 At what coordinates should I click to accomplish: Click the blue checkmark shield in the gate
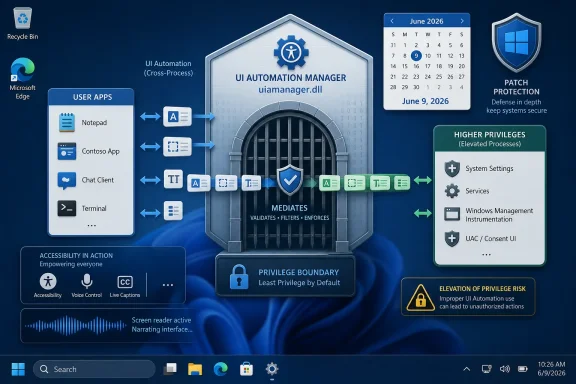[290, 180]
